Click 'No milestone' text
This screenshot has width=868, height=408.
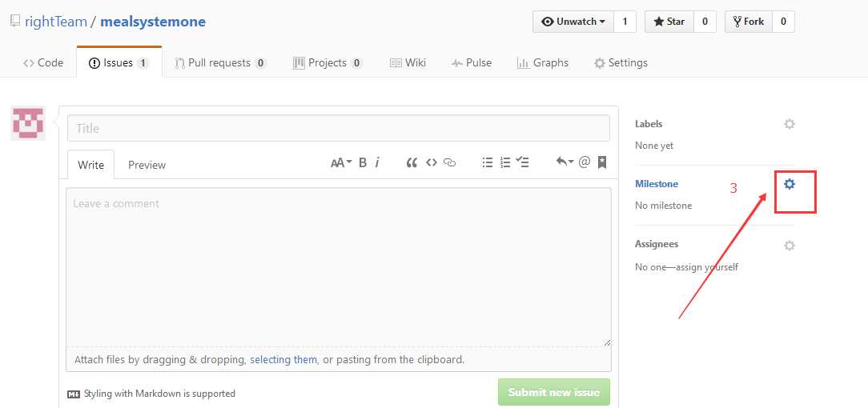[663, 206]
